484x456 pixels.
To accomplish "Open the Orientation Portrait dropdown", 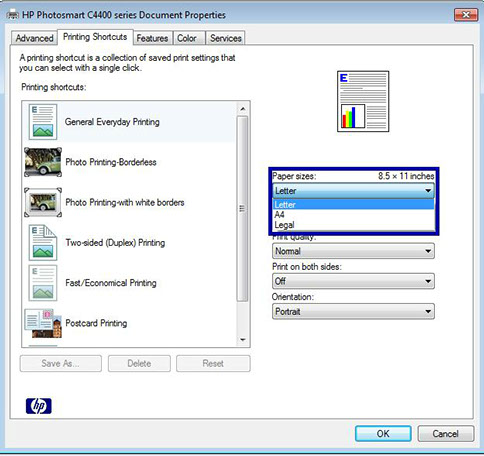I will coord(353,312).
